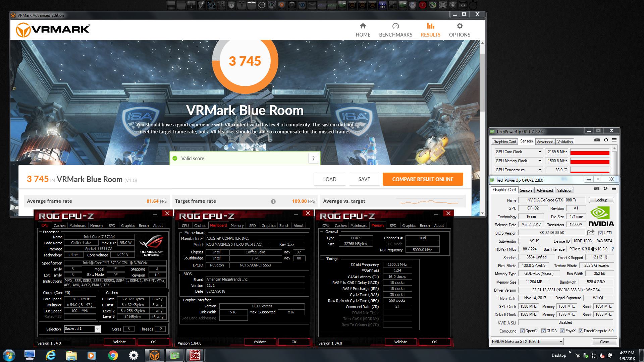Click GPU Memory Clock red sensor graph
Image resolution: width=644 pixels, height=362 pixels.
pyautogui.click(x=590, y=161)
